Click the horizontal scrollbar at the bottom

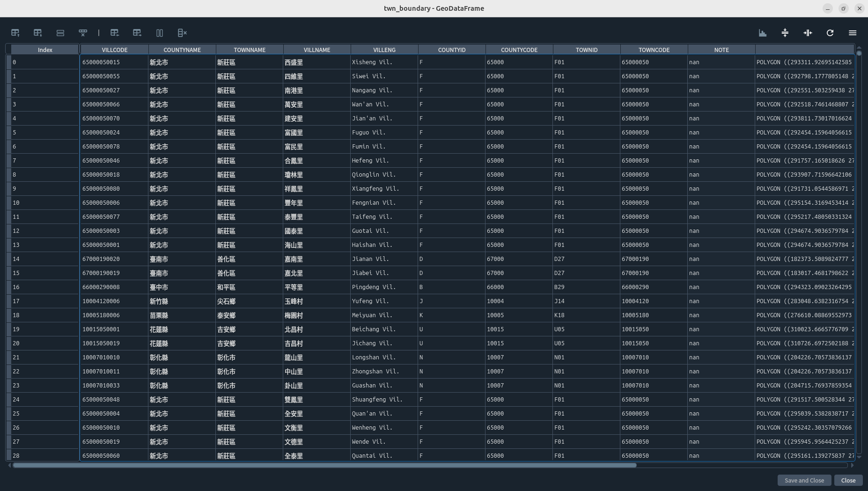pos(324,465)
